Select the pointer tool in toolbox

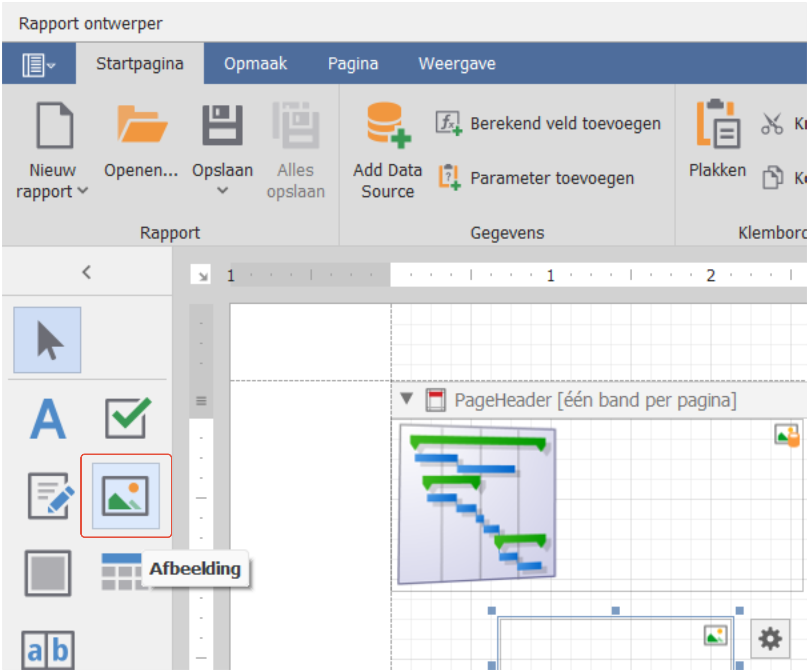coord(47,340)
